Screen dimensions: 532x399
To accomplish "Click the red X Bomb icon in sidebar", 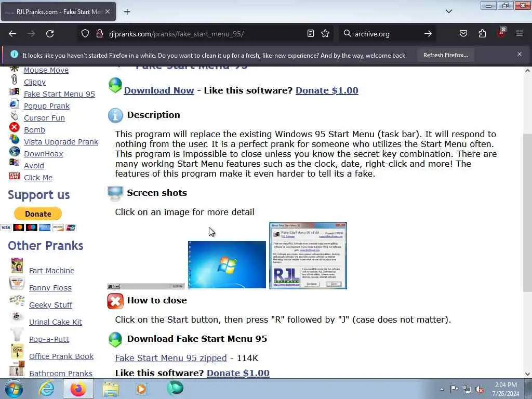I will [14, 127].
